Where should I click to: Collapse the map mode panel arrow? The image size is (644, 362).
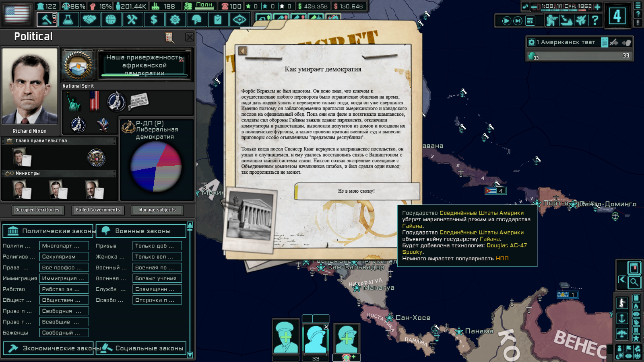pyautogui.click(x=622, y=279)
